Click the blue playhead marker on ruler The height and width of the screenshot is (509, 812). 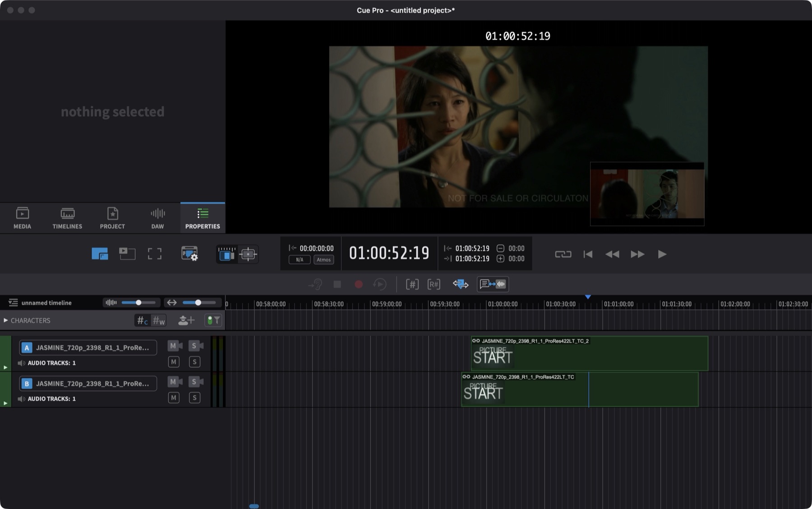pos(588,297)
